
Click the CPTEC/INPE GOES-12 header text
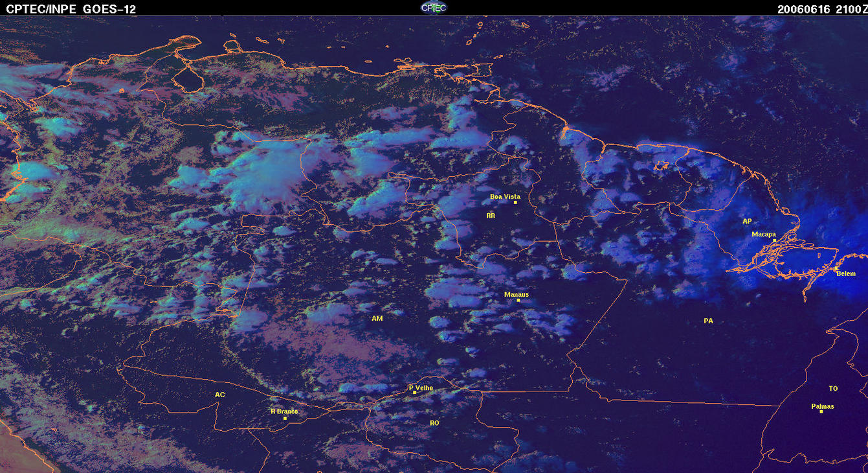point(71,8)
